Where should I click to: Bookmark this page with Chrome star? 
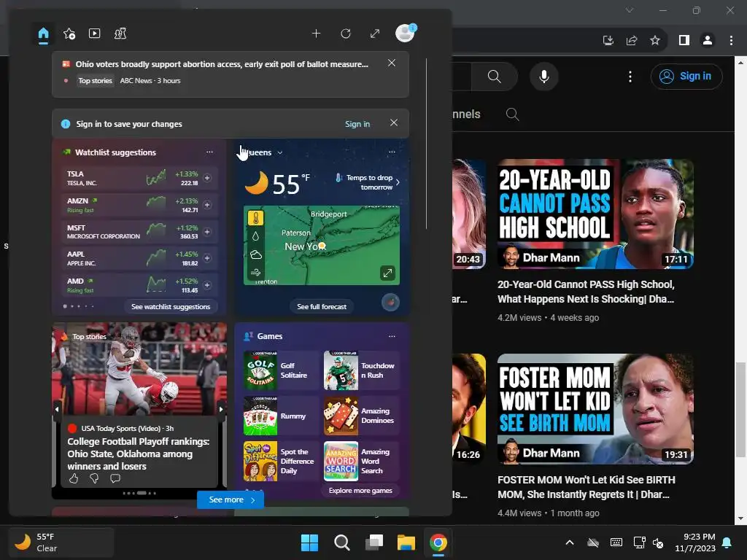coord(655,41)
